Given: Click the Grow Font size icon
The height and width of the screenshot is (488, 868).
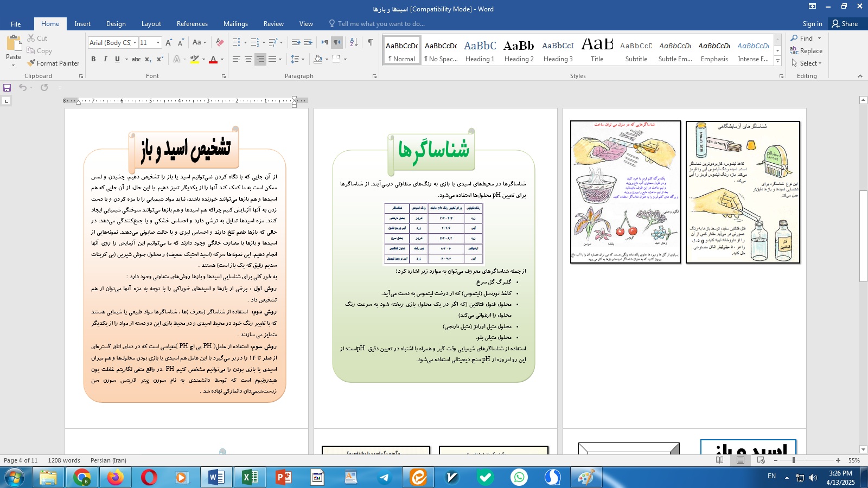Looking at the screenshot, I should pos(169,42).
